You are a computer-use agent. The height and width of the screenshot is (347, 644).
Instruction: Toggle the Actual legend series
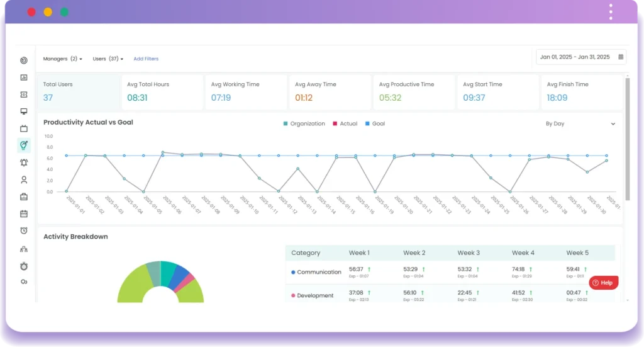pos(345,123)
